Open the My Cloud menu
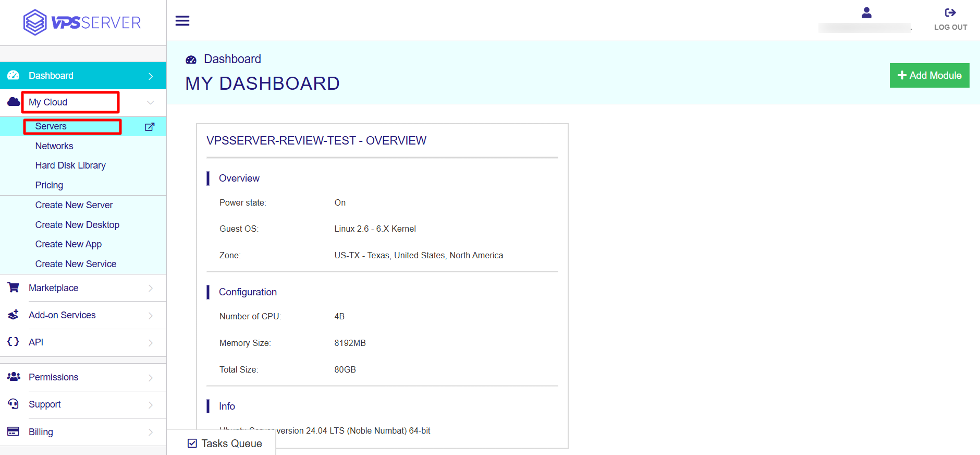980x455 pixels. [x=83, y=102]
